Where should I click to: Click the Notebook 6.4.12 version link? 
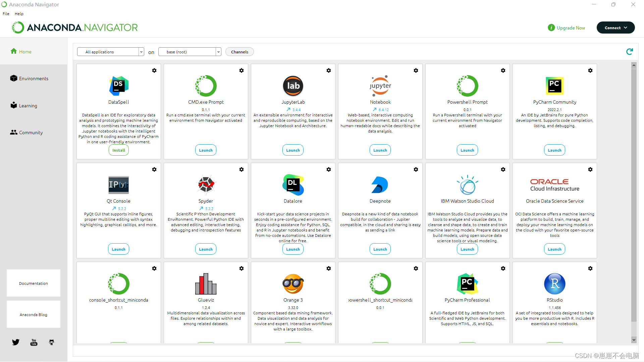[x=381, y=110]
